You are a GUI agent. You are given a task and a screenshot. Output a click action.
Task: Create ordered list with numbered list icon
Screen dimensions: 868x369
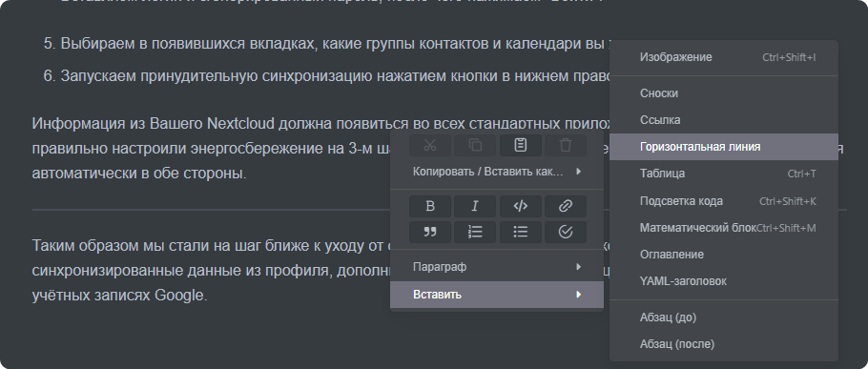(x=475, y=233)
